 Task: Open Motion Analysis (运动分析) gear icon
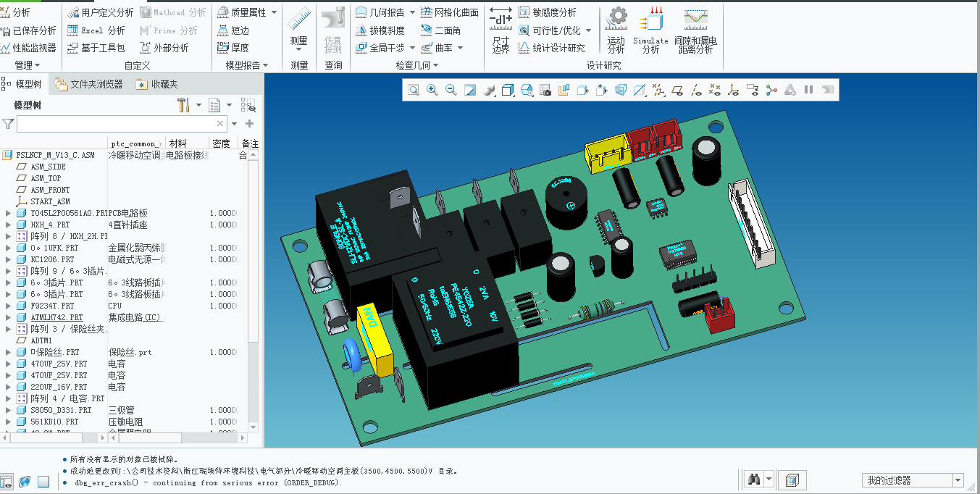click(616, 30)
